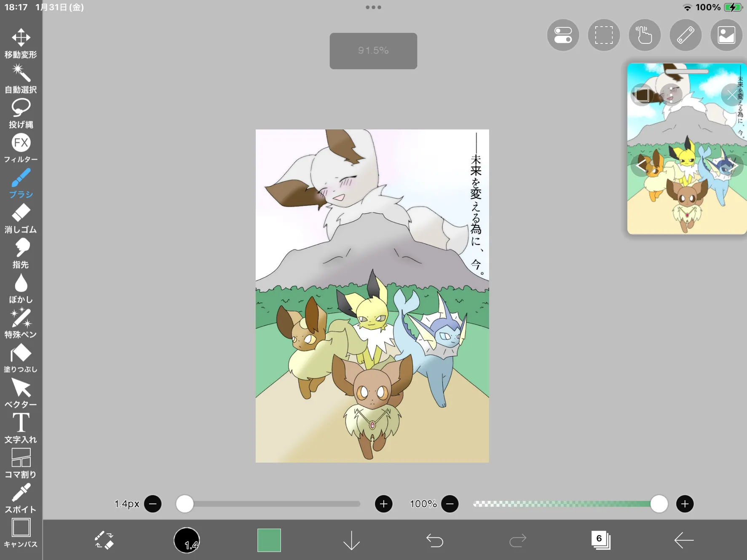Redo the undone action
This screenshot has height=560, width=747.
517,540
